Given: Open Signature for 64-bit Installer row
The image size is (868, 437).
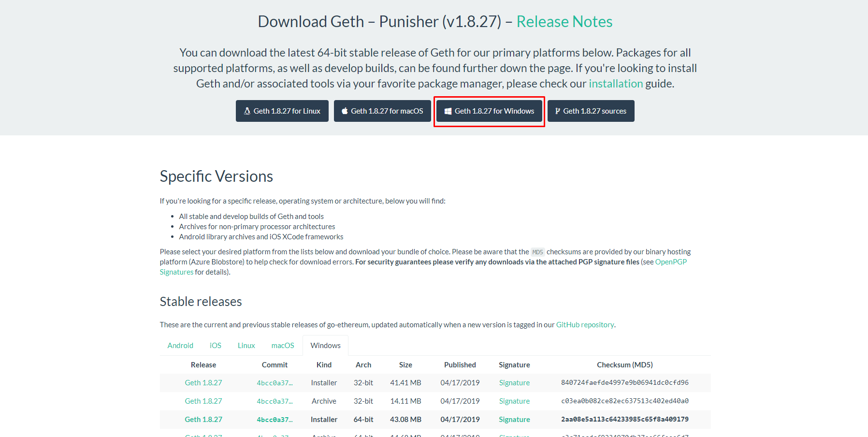Looking at the screenshot, I should pos(514,420).
